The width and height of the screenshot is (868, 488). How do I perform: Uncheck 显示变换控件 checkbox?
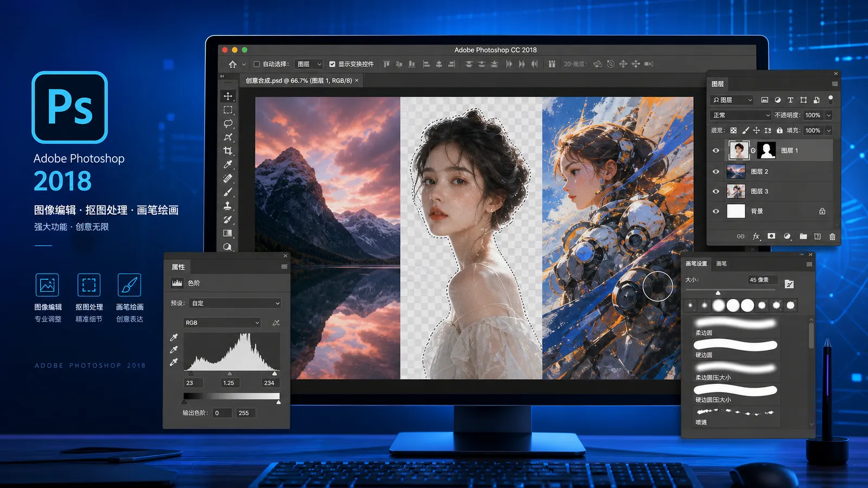(x=332, y=64)
